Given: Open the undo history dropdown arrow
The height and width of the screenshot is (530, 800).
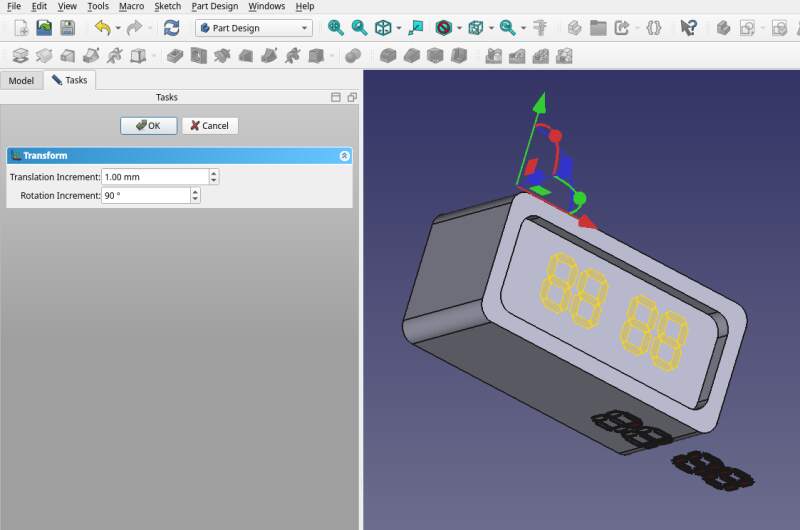Looking at the screenshot, I should tap(118, 28).
